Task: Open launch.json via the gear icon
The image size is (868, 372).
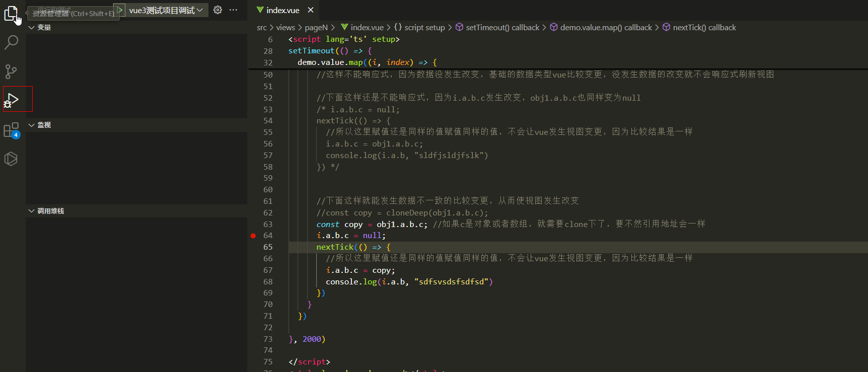Action: (x=218, y=10)
